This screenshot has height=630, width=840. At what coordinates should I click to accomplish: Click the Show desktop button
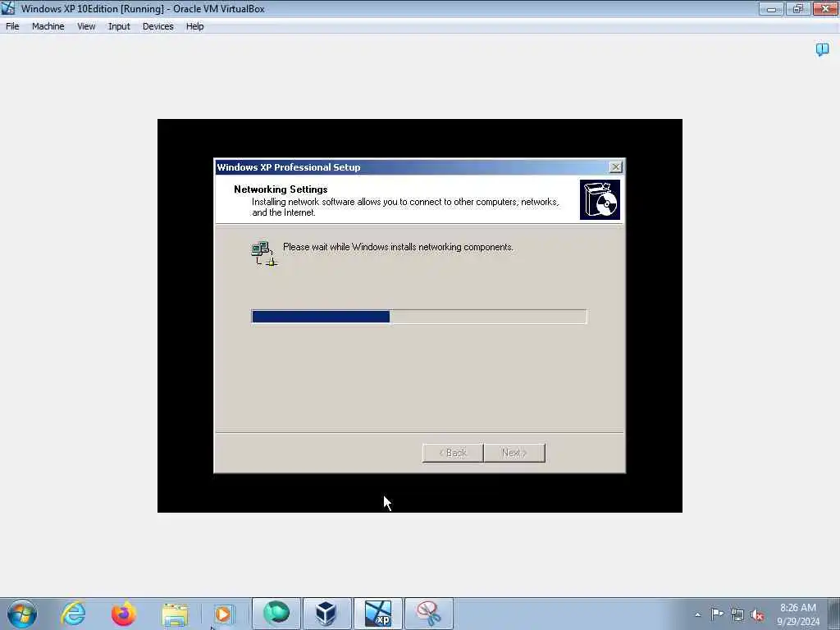(x=834, y=614)
